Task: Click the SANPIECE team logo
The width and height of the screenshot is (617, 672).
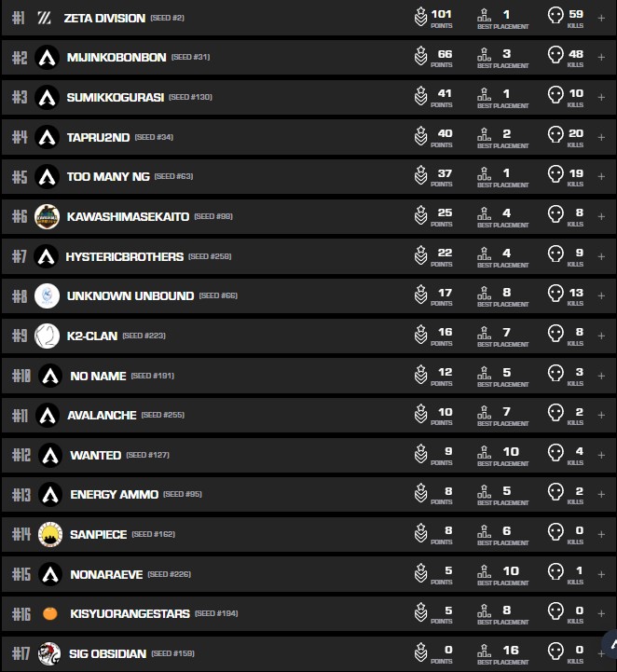Action: [x=50, y=534]
